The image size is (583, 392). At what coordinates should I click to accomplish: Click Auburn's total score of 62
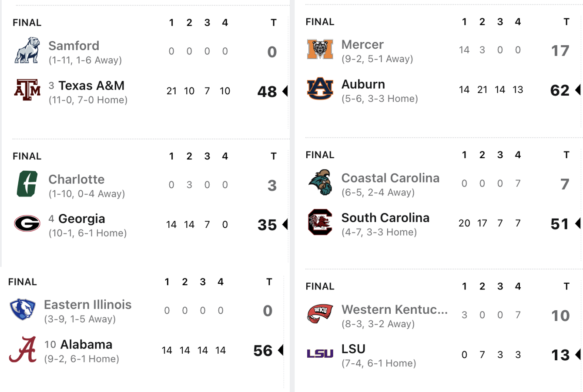pos(560,90)
